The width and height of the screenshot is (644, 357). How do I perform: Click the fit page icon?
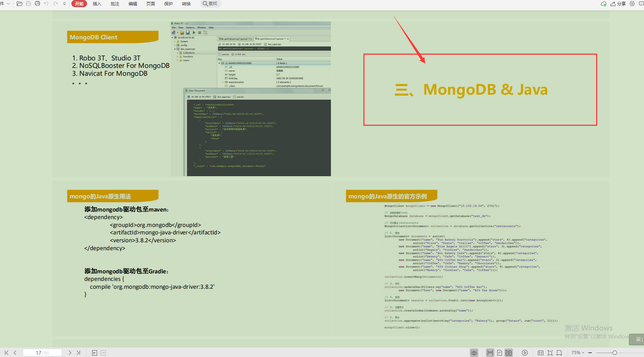pos(550,353)
